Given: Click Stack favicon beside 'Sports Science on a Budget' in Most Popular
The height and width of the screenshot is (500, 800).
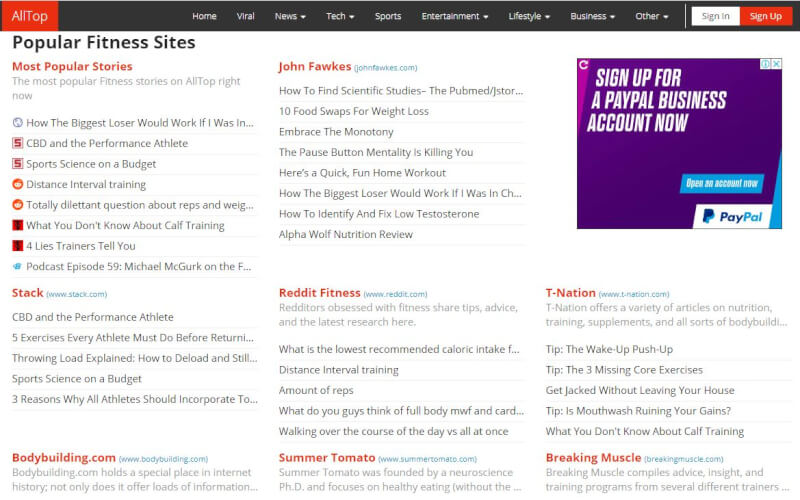Looking at the screenshot, I should tap(18, 164).
